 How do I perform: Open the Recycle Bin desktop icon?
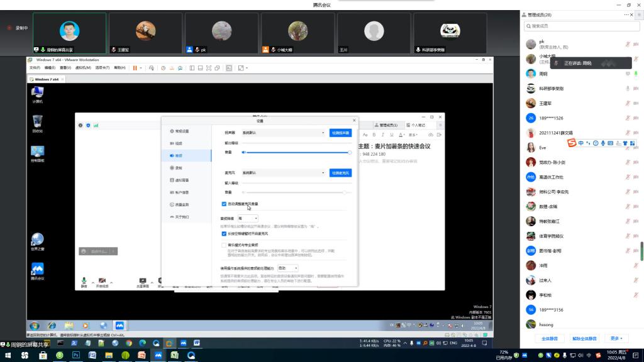[x=38, y=121]
